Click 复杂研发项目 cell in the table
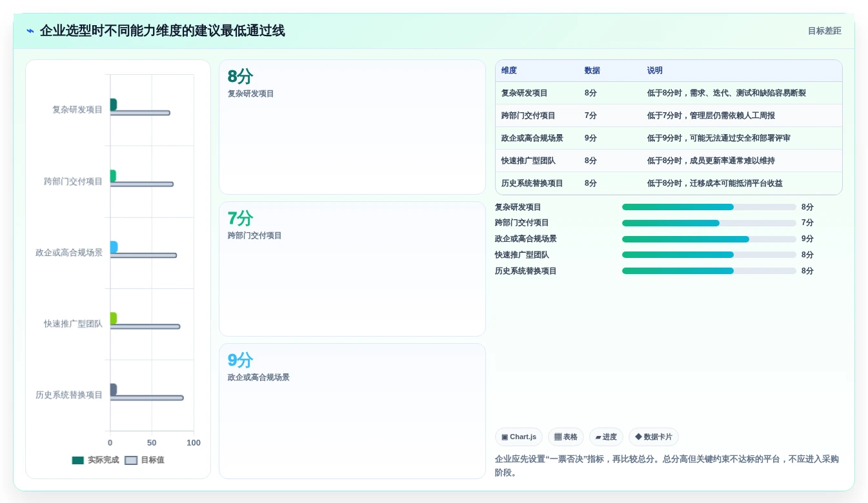 [525, 93]
